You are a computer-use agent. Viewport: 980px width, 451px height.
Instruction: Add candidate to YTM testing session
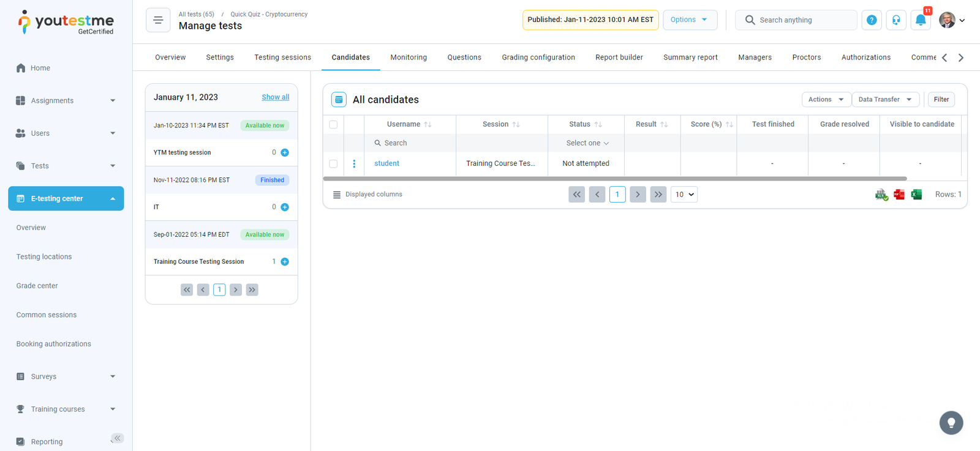coord(285,152)
